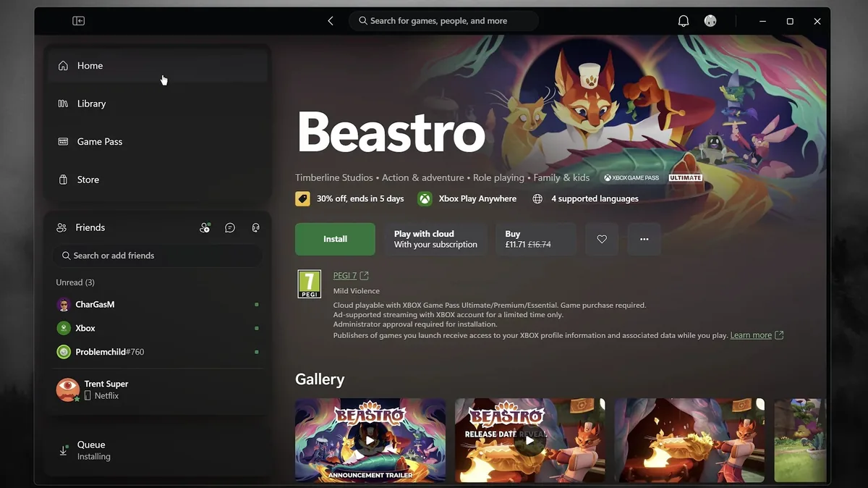Open the PEGI 7 link
This screenshot has width=868, height=488.
tap(345, 276)
